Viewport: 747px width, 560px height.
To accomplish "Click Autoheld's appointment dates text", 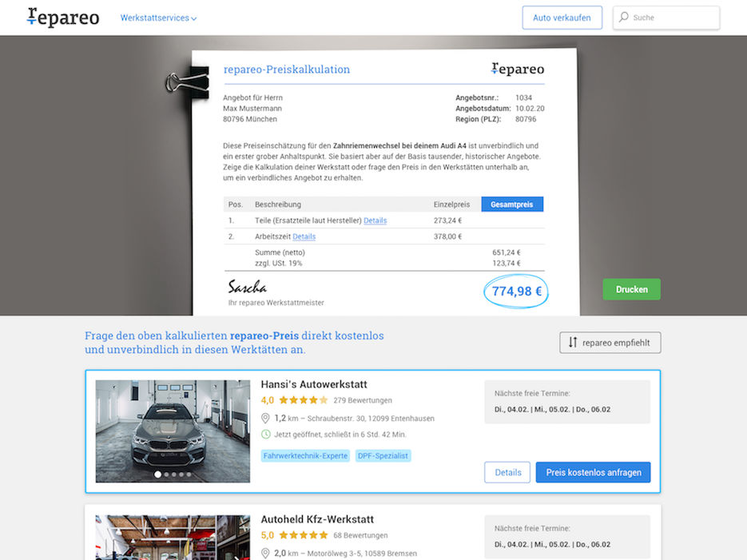I will pos(552,544).
